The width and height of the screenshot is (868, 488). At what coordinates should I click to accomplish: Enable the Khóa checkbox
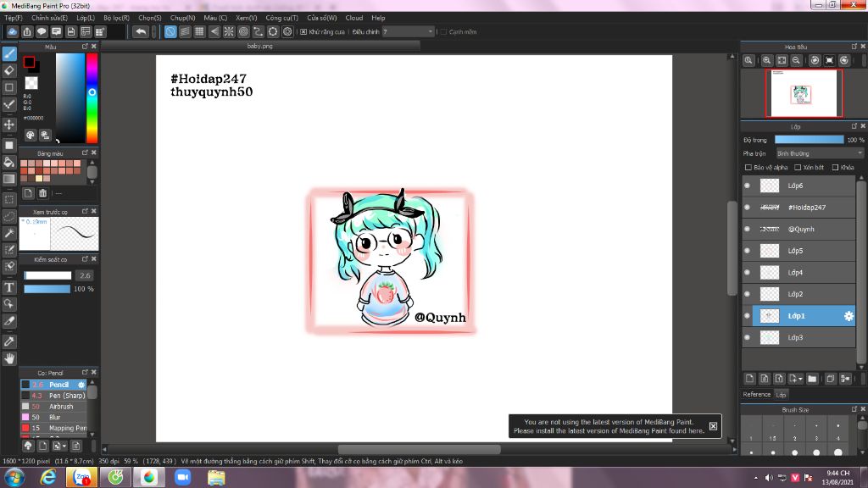835,167
